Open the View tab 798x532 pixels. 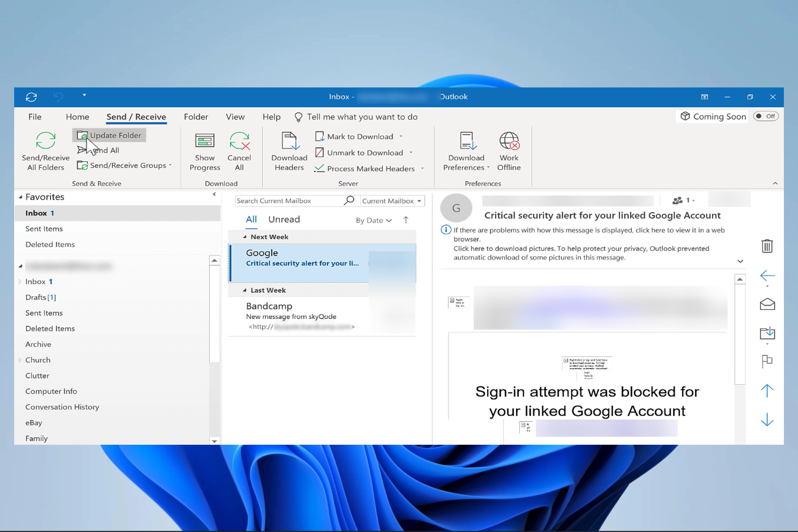point(235,117)
